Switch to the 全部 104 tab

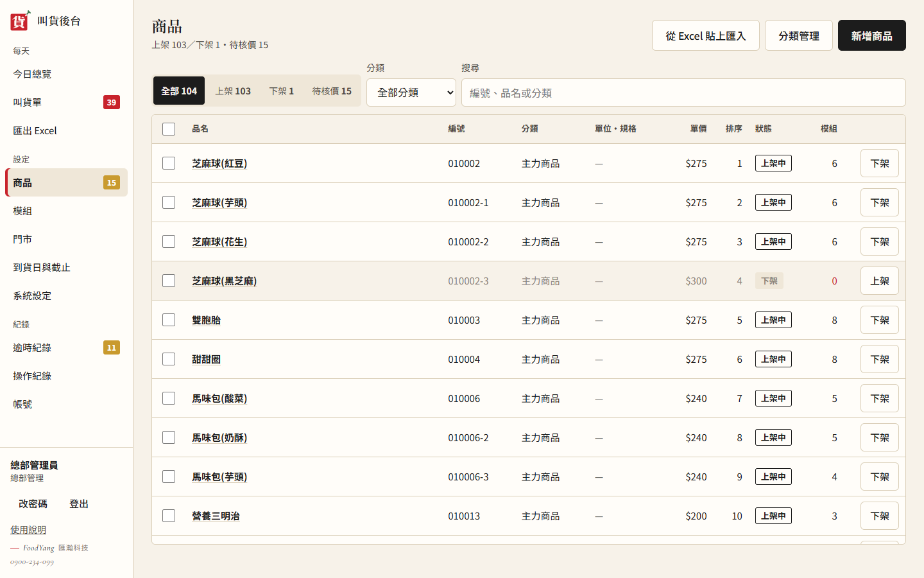coord(179,91)
